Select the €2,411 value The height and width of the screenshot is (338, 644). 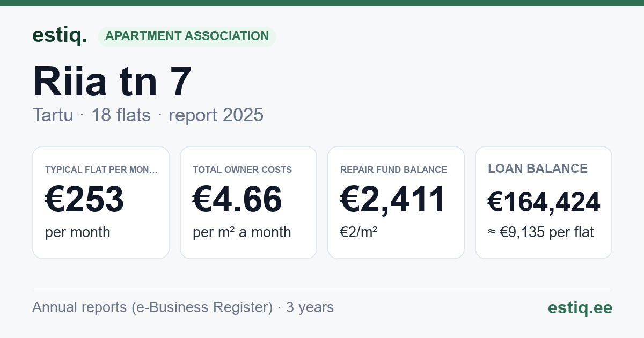point(393,200)
